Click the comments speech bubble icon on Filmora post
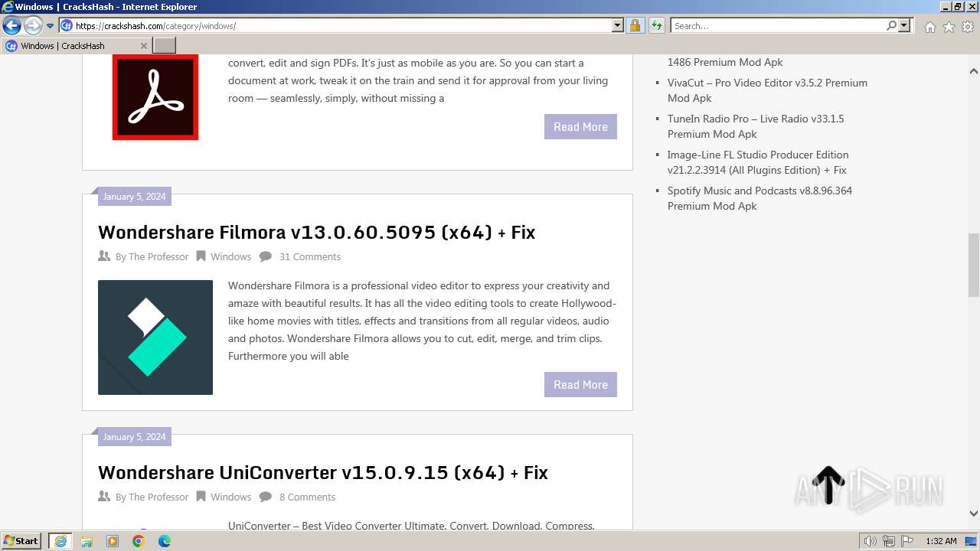 [x=266, y=256]
